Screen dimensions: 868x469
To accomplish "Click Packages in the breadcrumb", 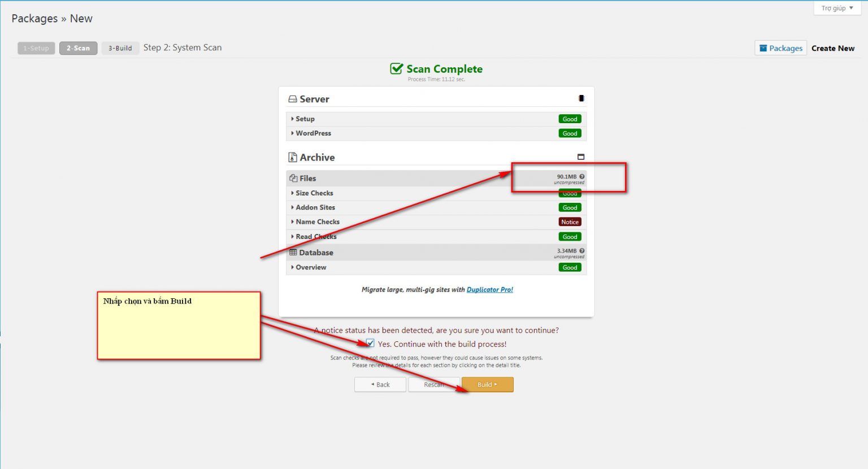I will (x=34, y=18).
